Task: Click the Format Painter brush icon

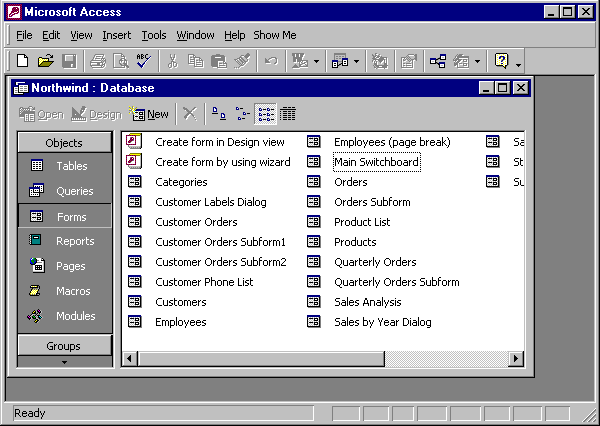Action: pyautogui.click(x=242, y=61)
